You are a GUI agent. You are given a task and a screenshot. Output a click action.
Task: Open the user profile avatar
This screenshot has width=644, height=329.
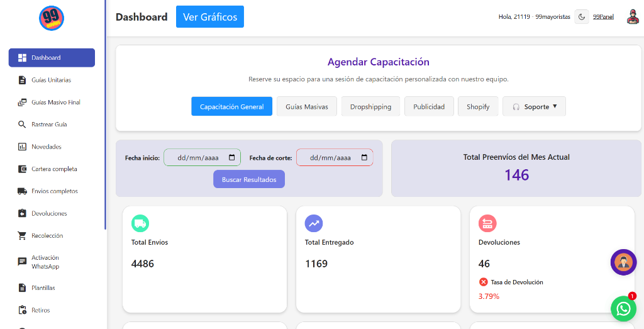[x=632, y=17]
